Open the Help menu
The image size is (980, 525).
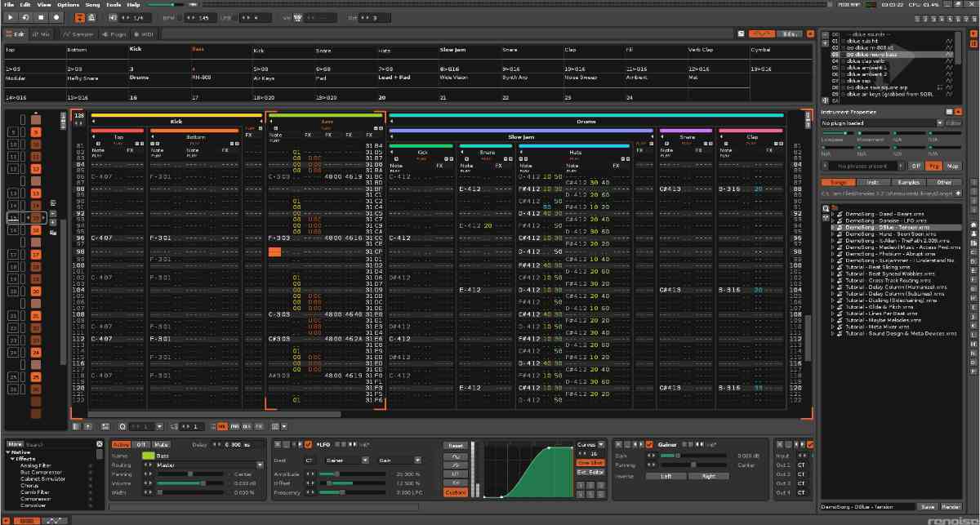[133, 5]
